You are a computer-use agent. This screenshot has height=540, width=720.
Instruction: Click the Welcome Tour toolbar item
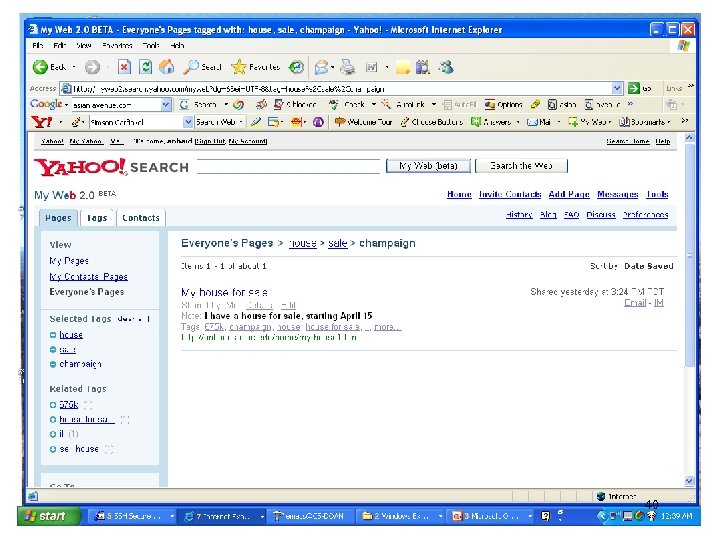pos(364,122)
